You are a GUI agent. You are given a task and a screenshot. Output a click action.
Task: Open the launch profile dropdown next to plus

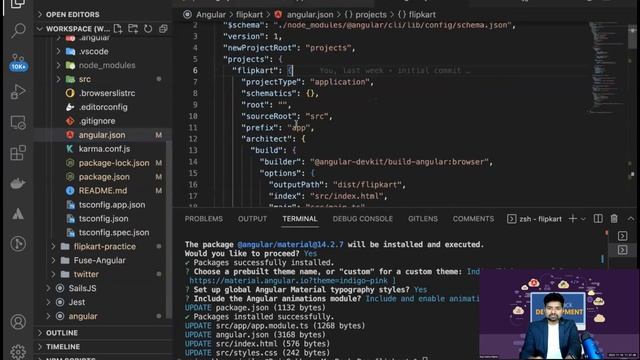click(583, 219)
